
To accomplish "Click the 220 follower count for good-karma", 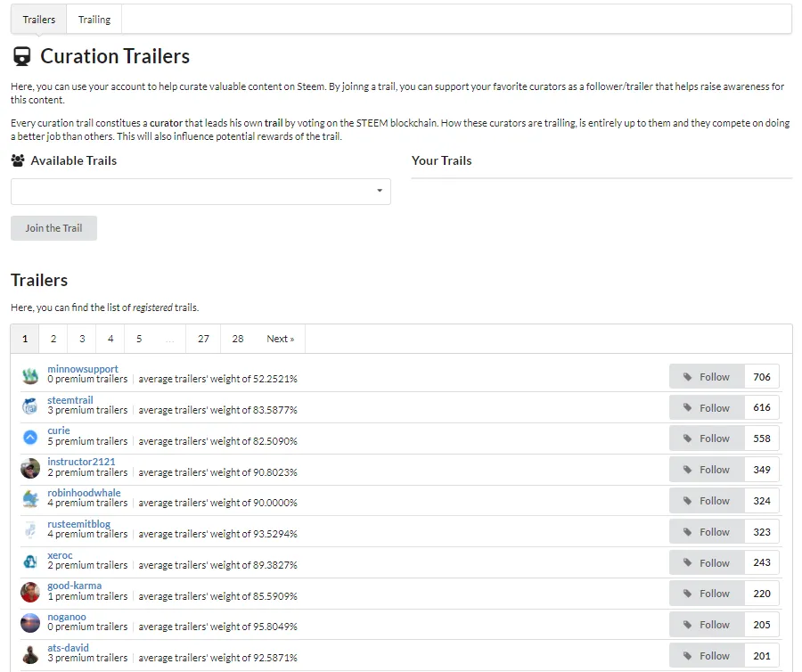I will 762,594.
